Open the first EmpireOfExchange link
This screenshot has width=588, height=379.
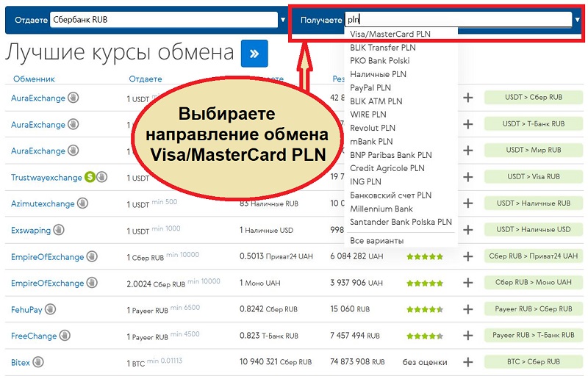47,257
